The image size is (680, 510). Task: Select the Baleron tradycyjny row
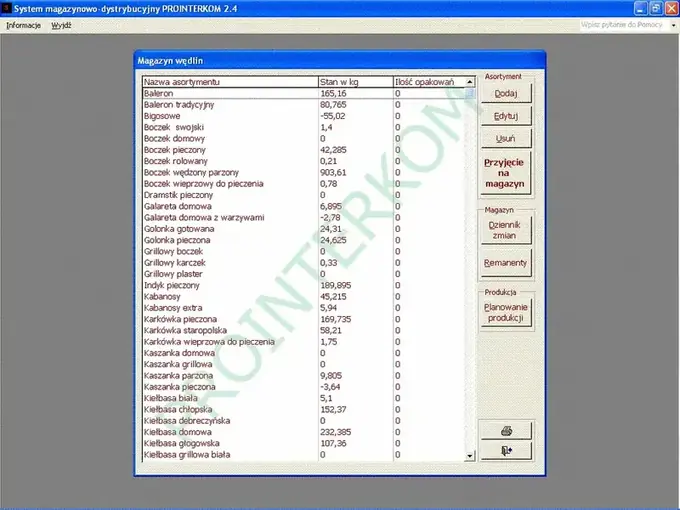pos(304,105)
